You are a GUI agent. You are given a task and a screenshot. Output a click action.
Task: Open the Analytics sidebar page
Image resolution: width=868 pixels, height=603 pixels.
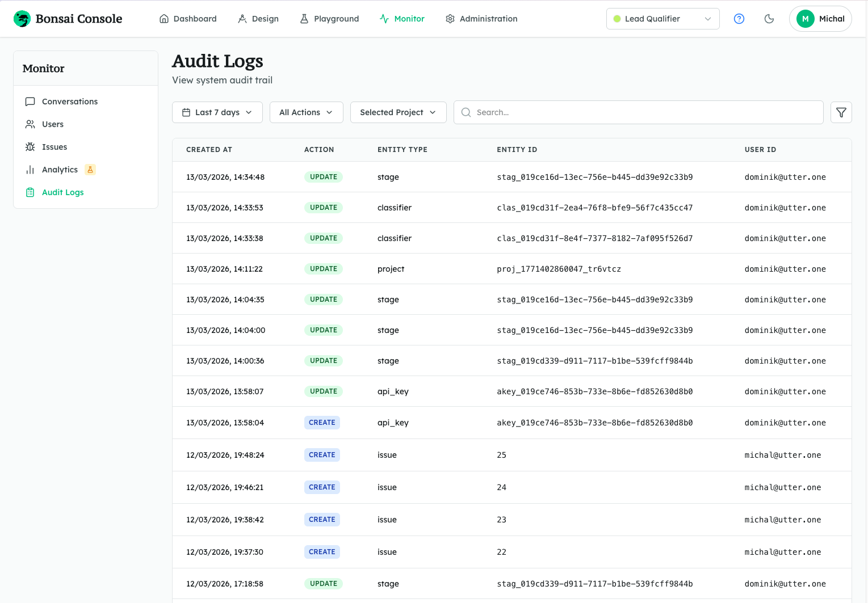click(x=85, y=170)
